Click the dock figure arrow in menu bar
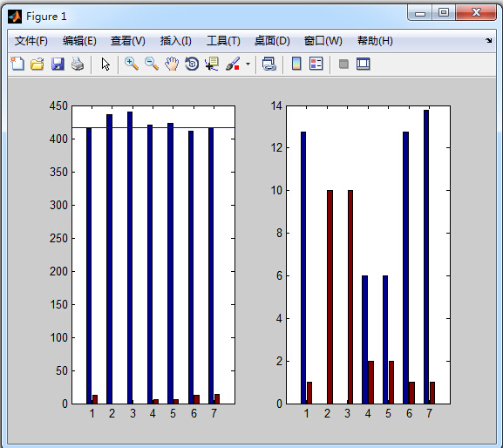The width and height of the screenshot is (503, 448). pos(488,40)
